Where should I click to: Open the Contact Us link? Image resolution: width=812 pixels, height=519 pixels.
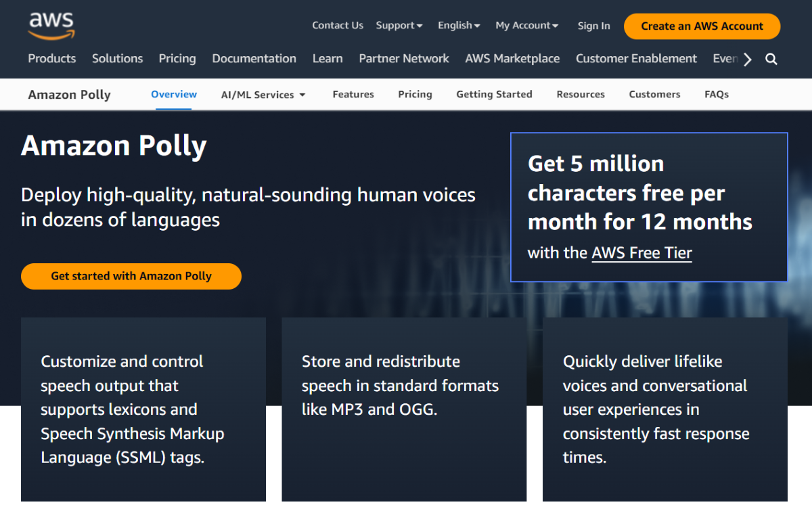[338, 26]
